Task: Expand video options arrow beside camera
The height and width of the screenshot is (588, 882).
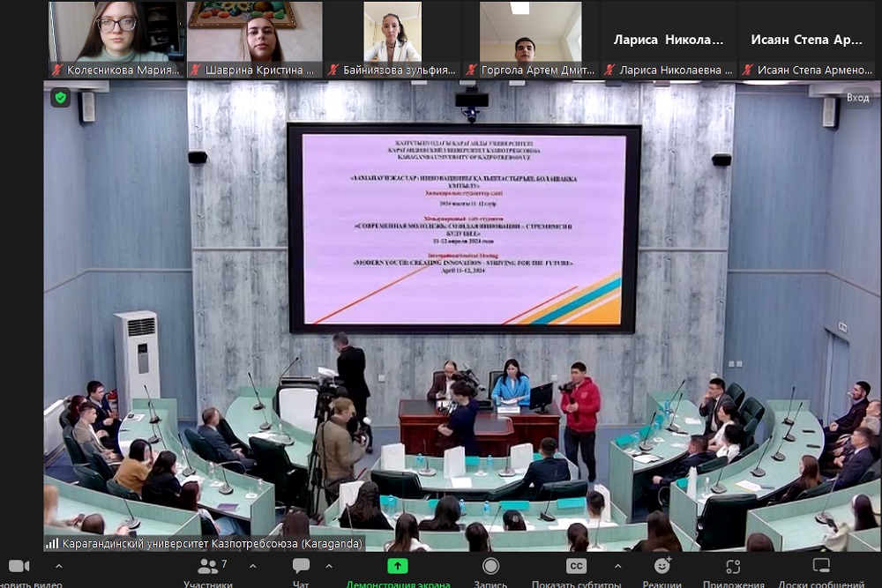Action: coord(58,566)
